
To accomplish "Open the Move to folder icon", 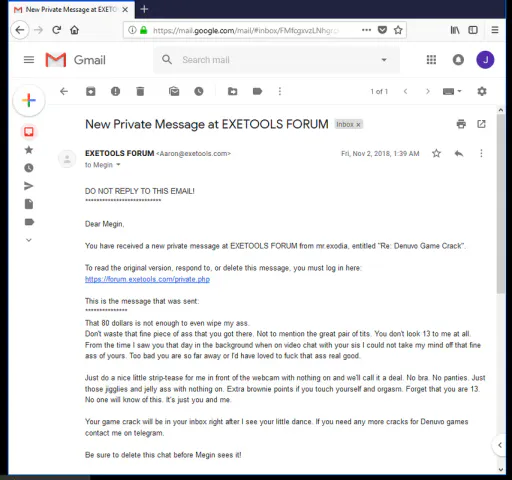I will [232, 91].
